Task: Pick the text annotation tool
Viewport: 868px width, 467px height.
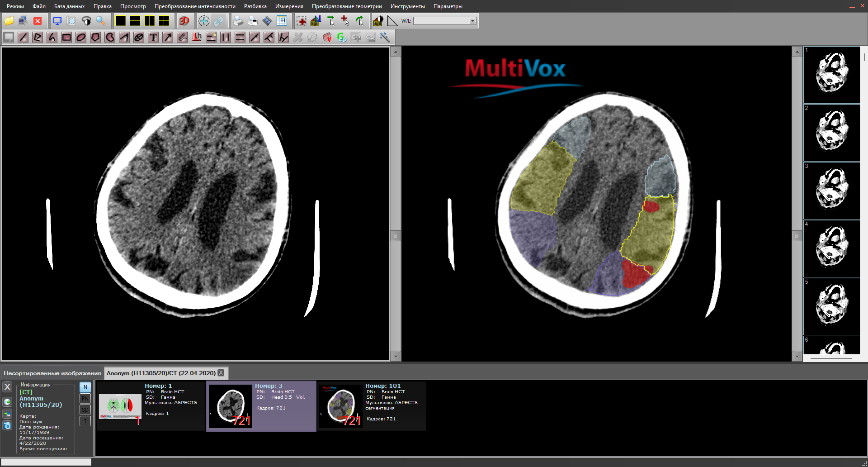Action: pos(153,38)
